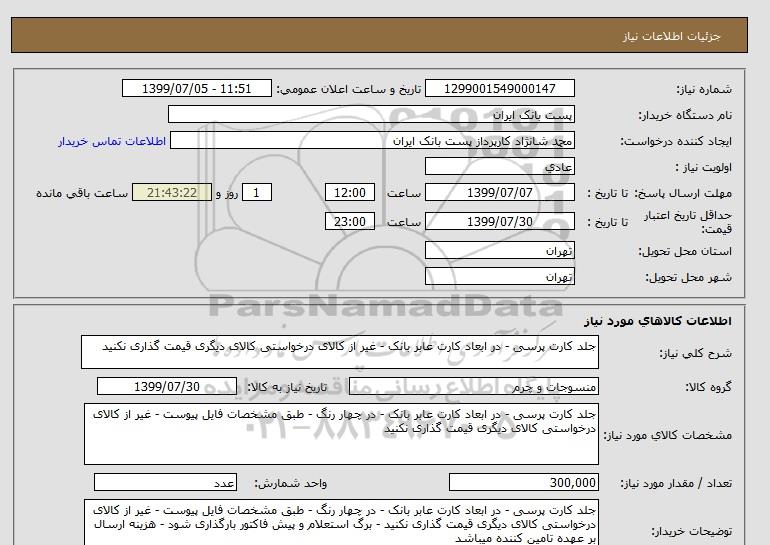Select the public announcement date field 1399/07/05
Screen dimensions: 770x545
pos(196,88)
